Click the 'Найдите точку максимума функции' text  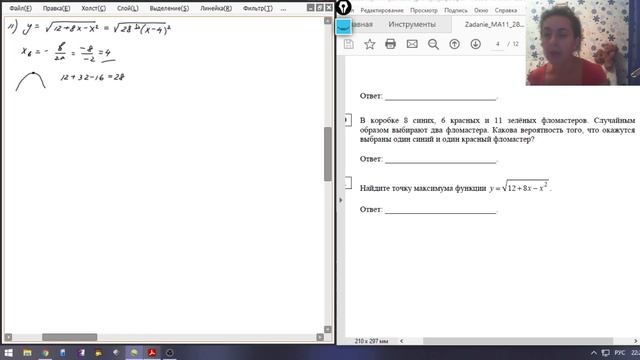(423, 188)
